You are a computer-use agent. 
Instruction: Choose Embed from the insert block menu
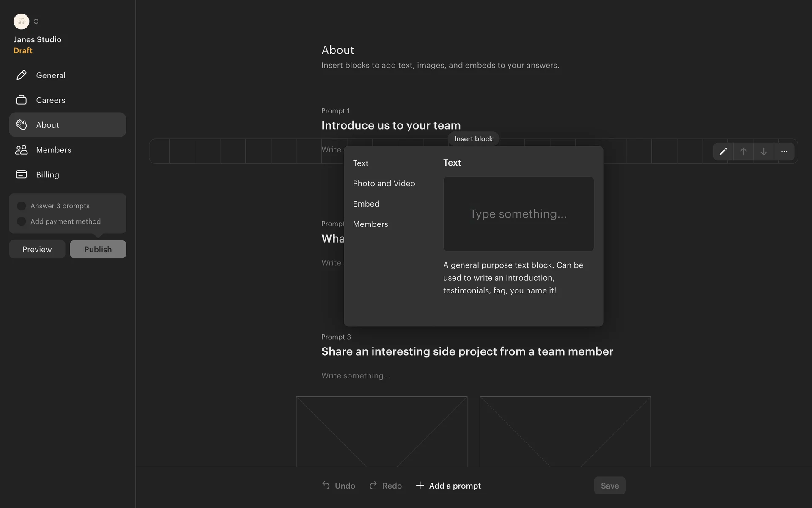[366, 204]
